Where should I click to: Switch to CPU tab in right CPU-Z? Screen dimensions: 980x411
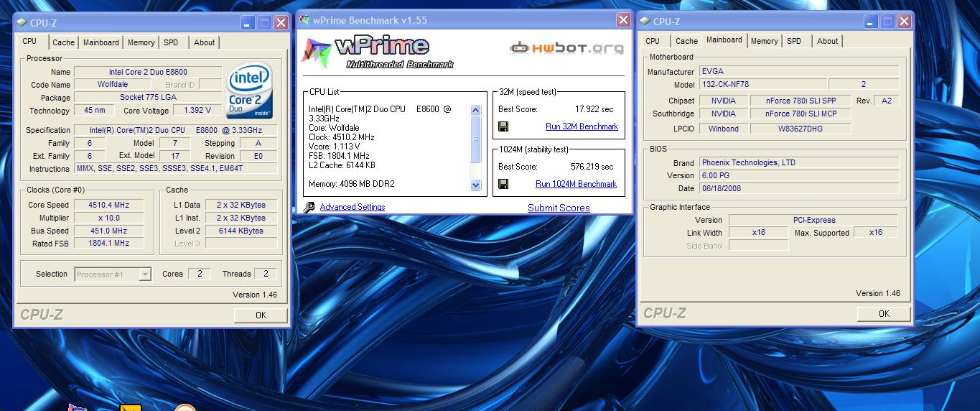pos(653,41)
